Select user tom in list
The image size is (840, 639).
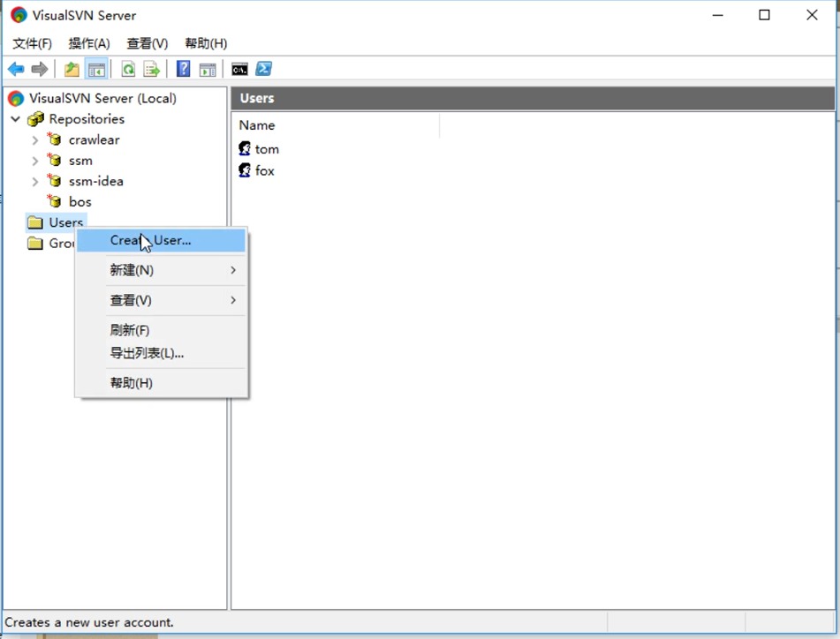tap(267, 149)
